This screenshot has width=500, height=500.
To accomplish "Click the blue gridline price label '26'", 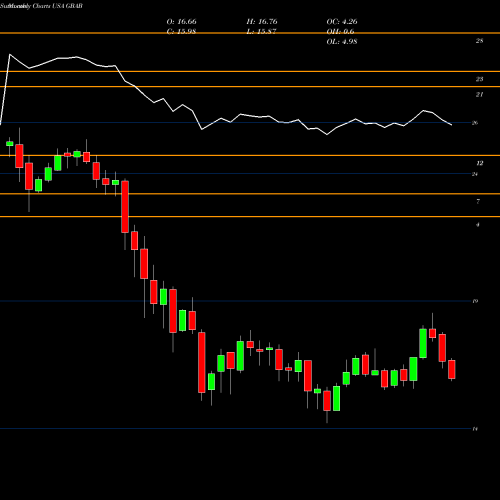I will 475,123.
